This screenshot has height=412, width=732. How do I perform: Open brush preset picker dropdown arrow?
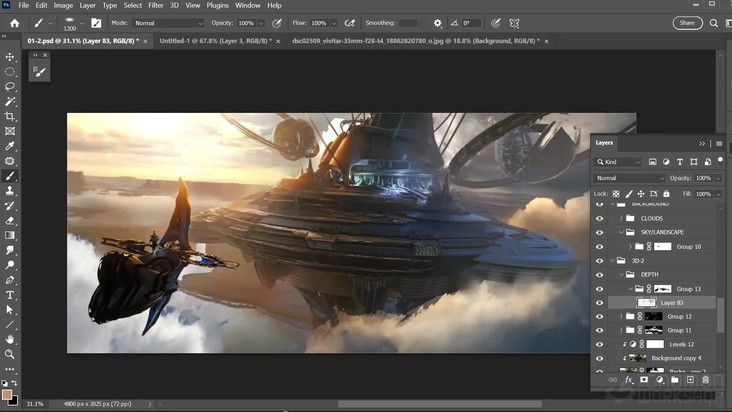tap(82, 23)
